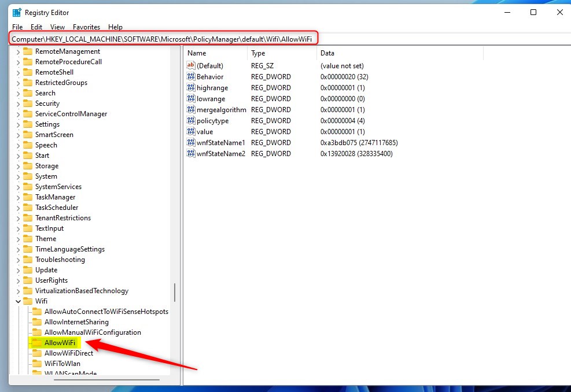
Task: Click the '(value not set)' data cell
Action: click(342, 66)
